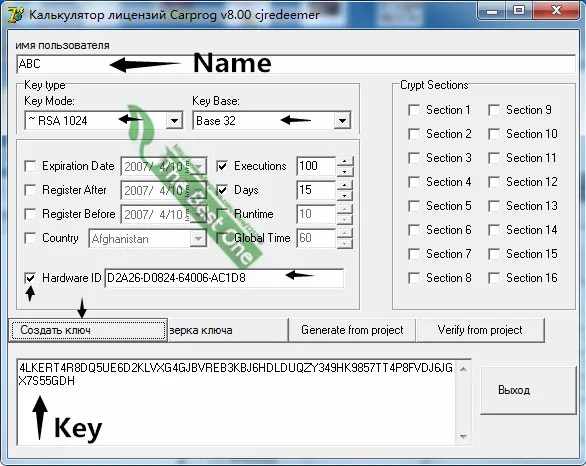Click the Hardware ID input field
Image resolution: width=586 pixels, height=466 pixels.
[x=224, y=278]
